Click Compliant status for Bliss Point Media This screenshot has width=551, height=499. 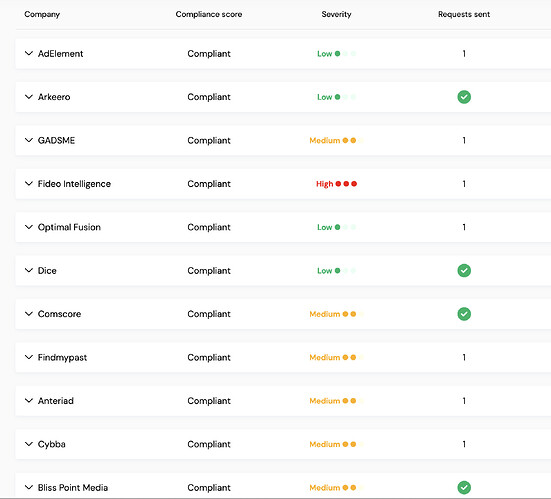click(209, 488)
